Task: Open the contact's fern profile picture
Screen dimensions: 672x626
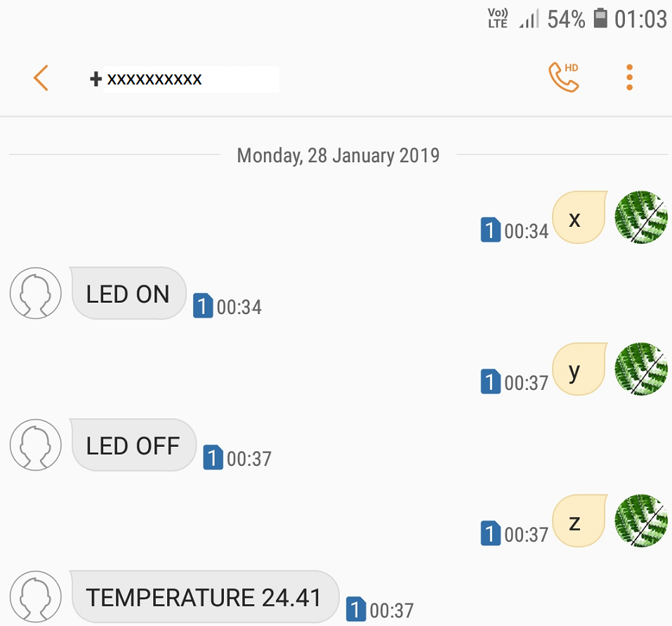Action: pos(640,218)
